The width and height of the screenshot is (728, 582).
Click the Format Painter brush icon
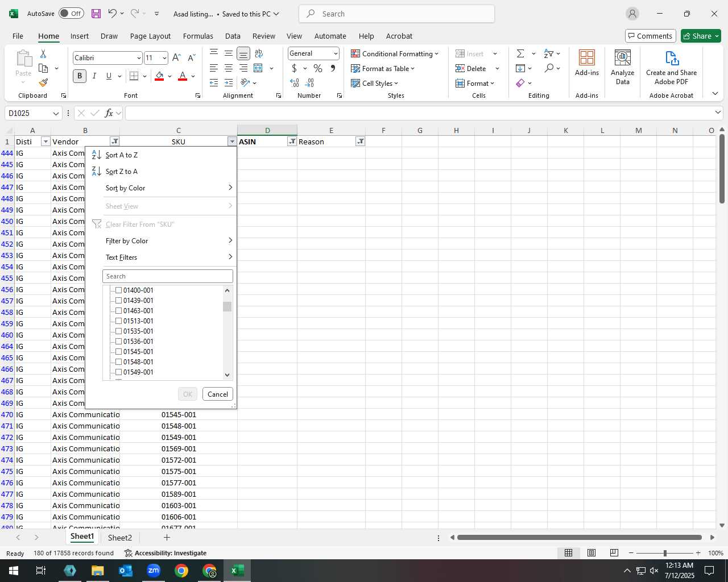click(x=43, y=83)
